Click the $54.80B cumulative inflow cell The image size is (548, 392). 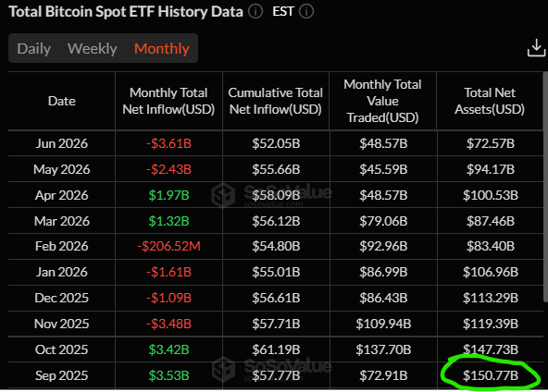pyautogui.click(x=276, y=246)
